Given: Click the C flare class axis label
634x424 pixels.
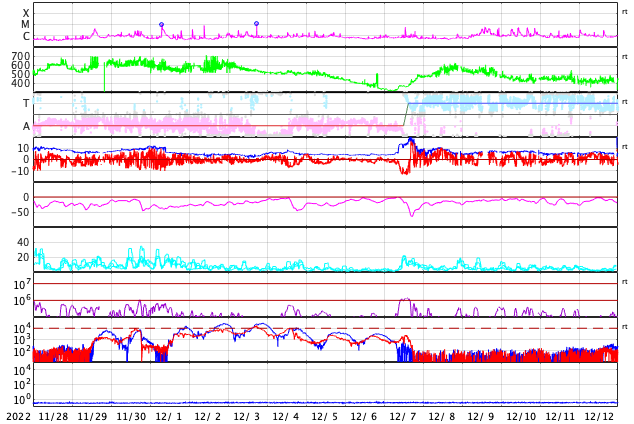Looking at the screenshot, I should click(26, 36).
